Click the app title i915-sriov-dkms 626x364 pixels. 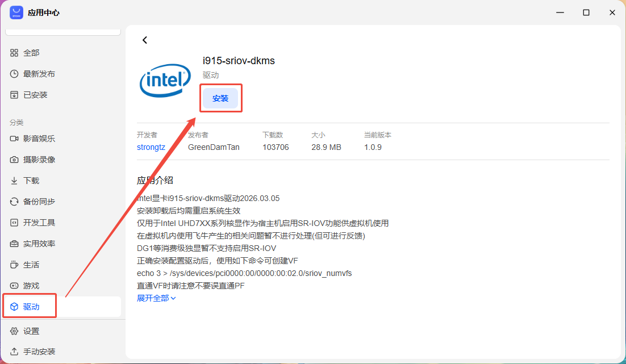tap(239, 61)
